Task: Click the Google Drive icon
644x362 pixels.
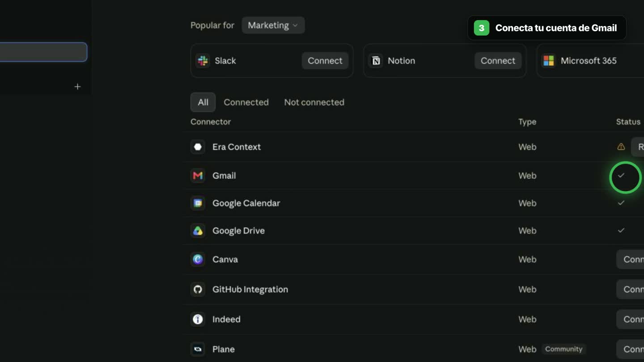Action: point(198,231)
